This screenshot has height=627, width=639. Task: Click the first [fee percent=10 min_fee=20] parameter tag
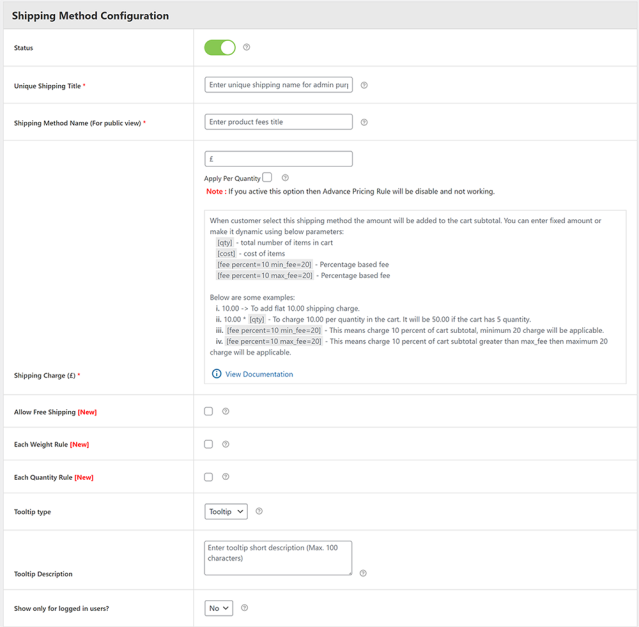[x=264, y=264]
